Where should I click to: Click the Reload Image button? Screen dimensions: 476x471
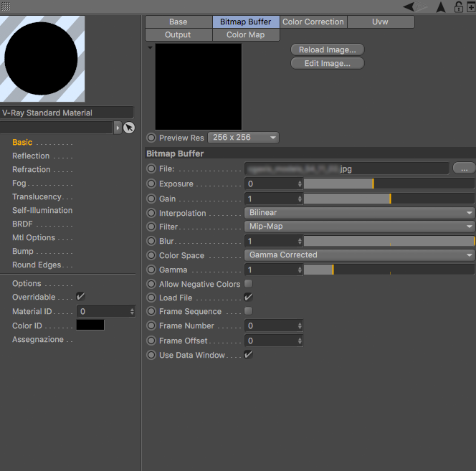pyautogui.click(x=327, y=49)
